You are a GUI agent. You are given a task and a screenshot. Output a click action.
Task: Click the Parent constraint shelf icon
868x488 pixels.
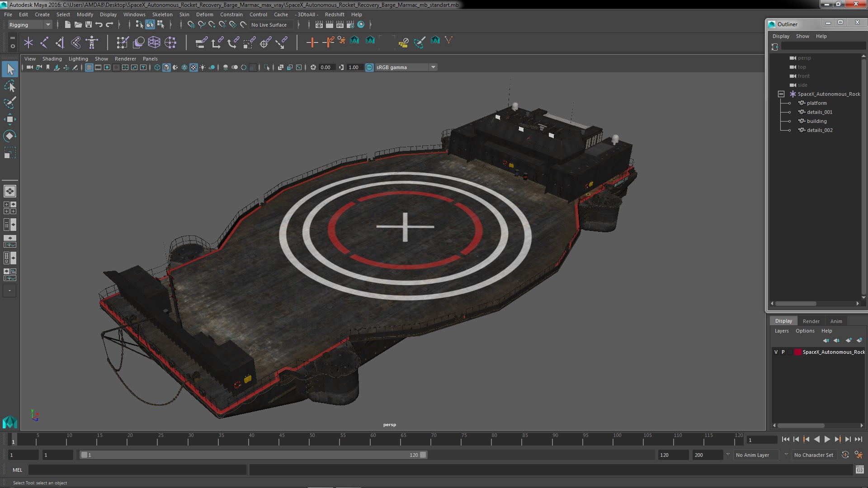201,42
